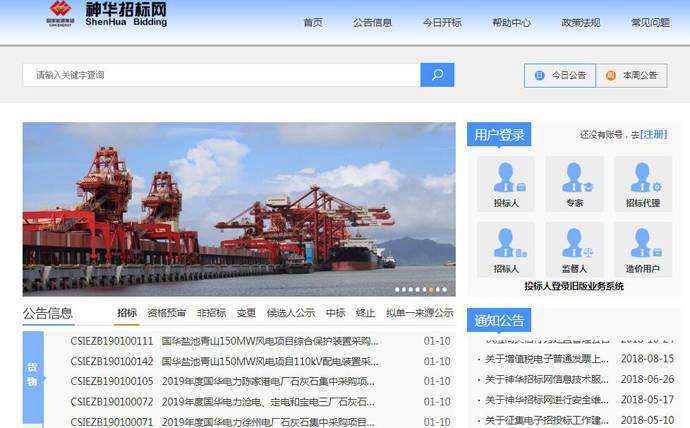This screenshot has width=690, height=428.
Task: Open 本周公告 announcements button
Action: [631, 75]
